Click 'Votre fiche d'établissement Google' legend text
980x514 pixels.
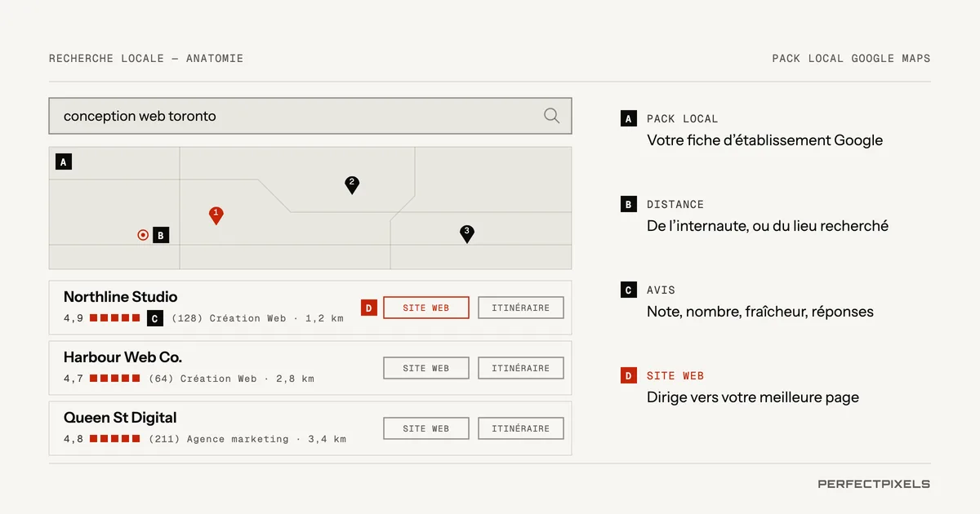(x=764, y=140)
